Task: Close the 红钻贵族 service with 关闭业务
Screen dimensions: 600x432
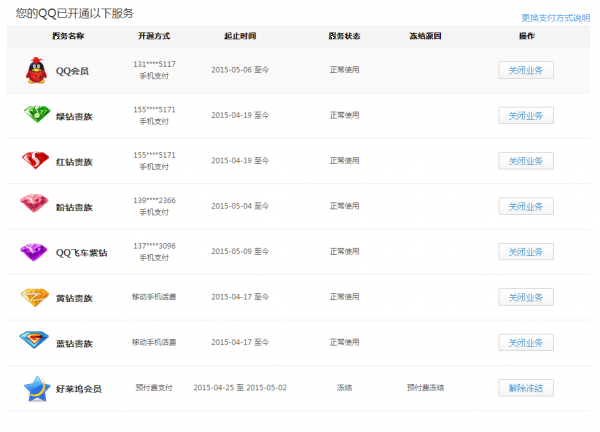Action: coord(526,161)
